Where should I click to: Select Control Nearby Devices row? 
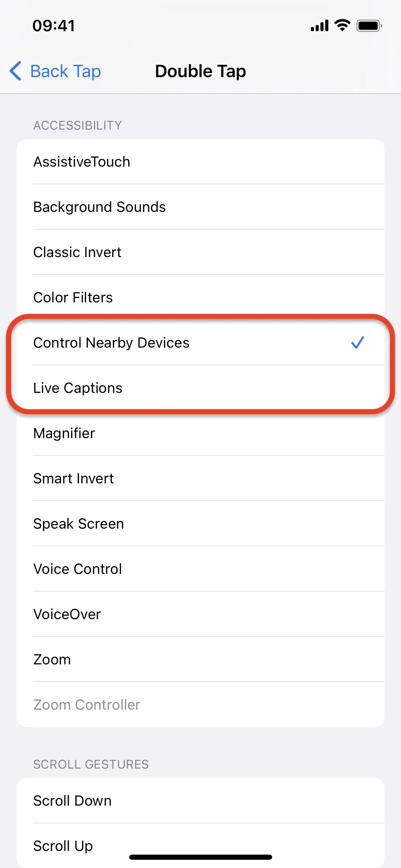click(x=200, y=342)
